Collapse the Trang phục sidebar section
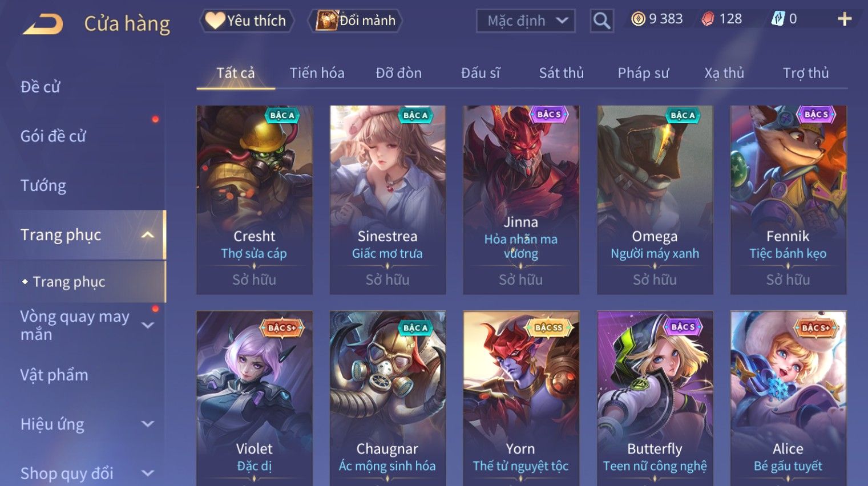Image resolution: width=868 pixels, height=486 pixels. pos(147,235)
